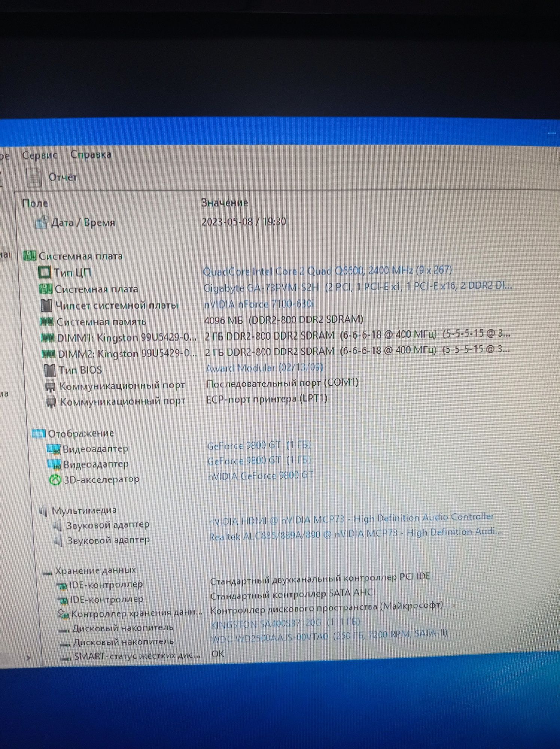The width and height of the screenshot is (560, 749).
Task: Click the PCI IDE IDE-контроллер row icon
Action: point(62,585)
